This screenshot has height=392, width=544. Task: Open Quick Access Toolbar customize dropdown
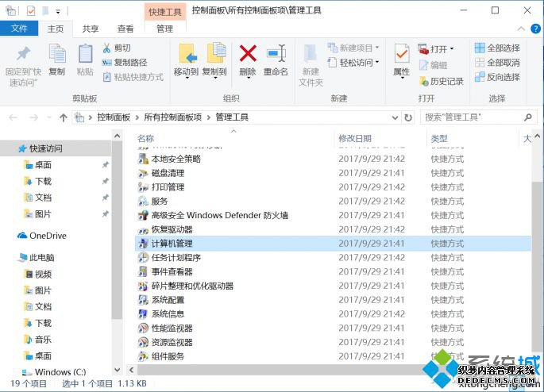click(x=58, y=12)
